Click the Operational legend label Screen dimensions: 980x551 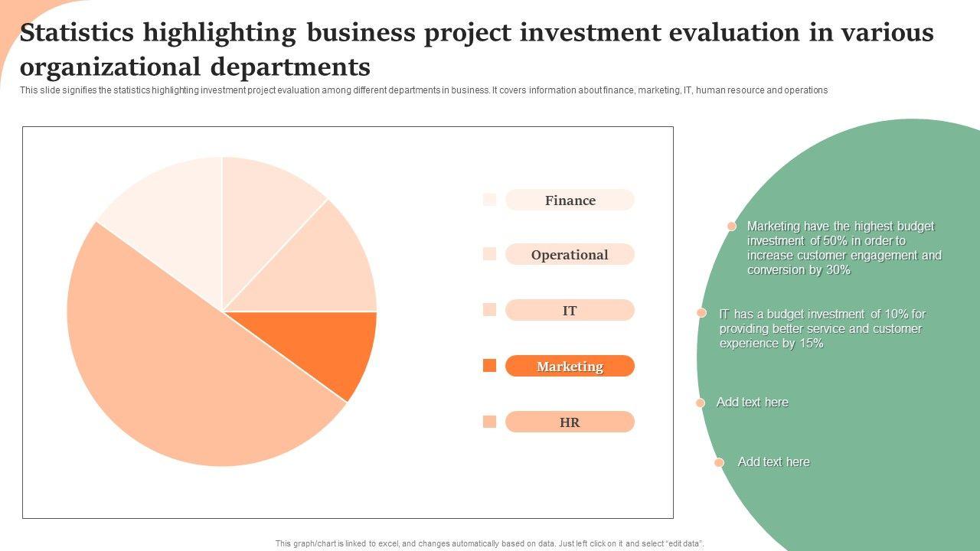570,255
